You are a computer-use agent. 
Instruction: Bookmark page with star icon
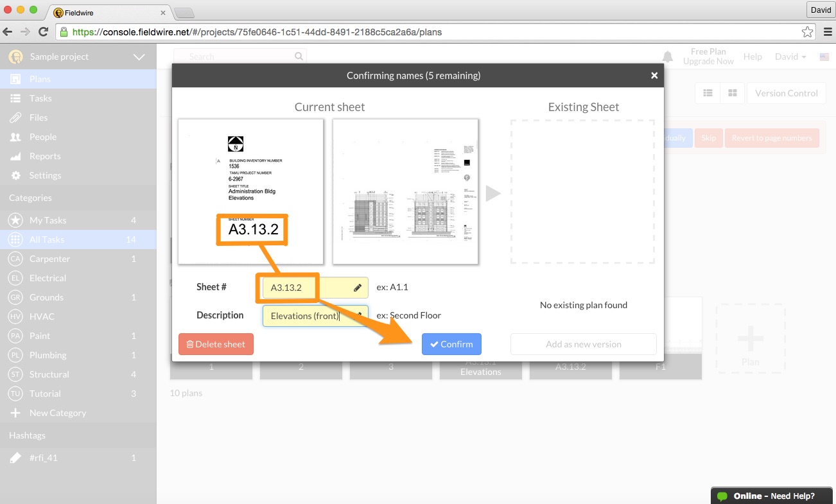(x=807, y=31)
